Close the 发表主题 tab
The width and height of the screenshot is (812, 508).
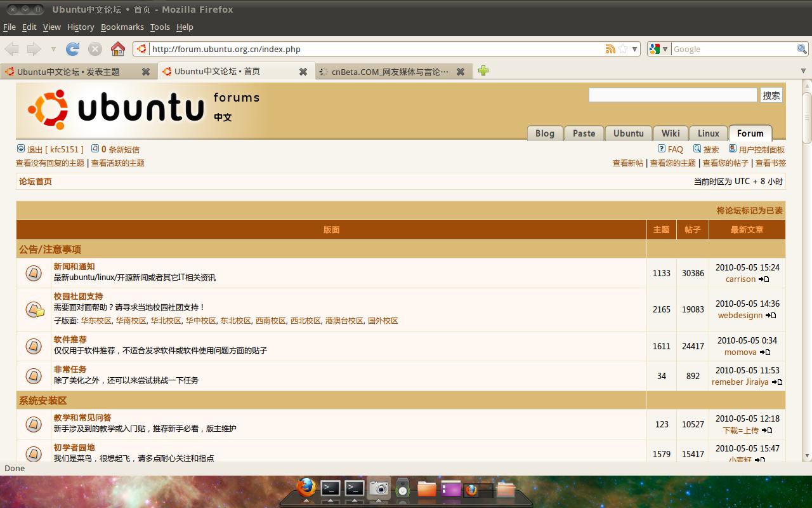click(146, 72)
